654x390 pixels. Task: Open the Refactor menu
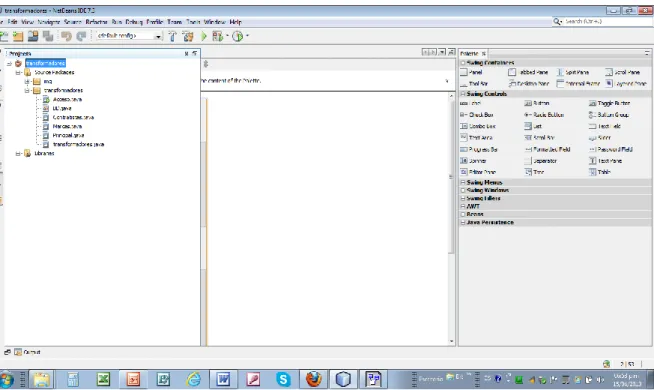96,22
